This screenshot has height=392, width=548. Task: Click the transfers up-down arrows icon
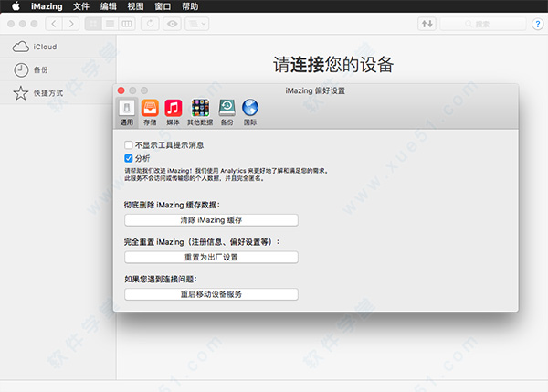coord(427,24)
